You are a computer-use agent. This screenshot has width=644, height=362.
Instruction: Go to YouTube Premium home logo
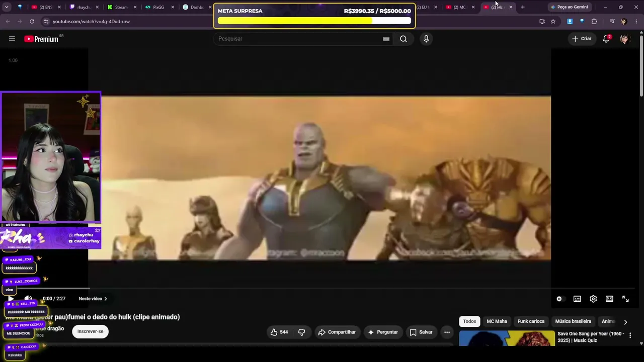[x=42, y=39]
